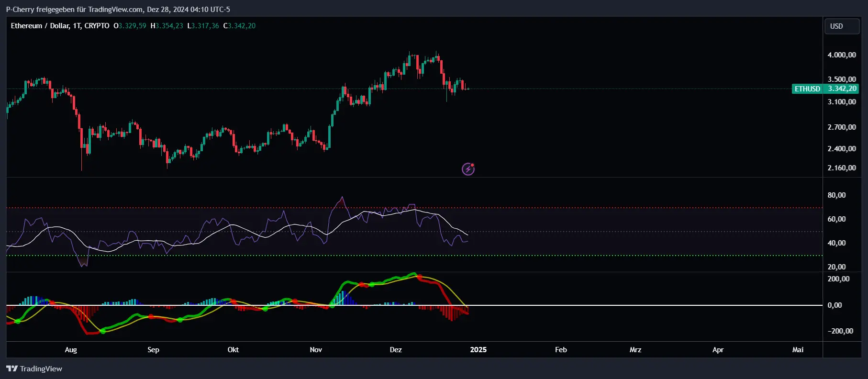Click the Mrz label on time axis
Image resolution: width=868 pixels, height=379 pixels.
coord(635,350)
